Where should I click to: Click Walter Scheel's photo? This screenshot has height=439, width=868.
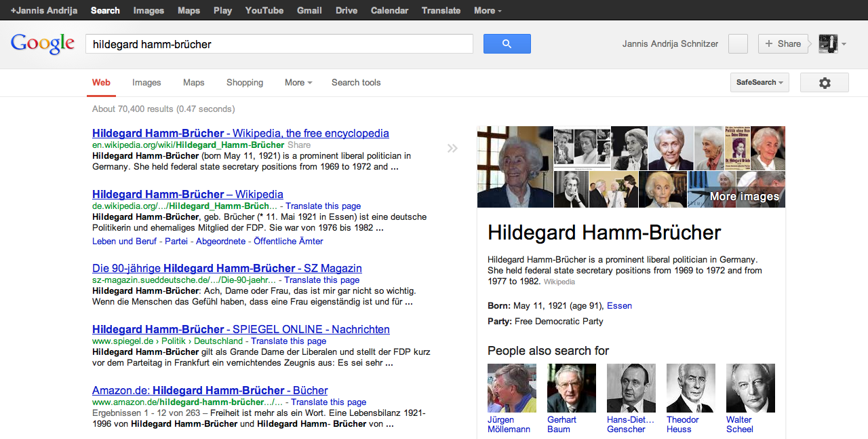[x=751, y=388]
